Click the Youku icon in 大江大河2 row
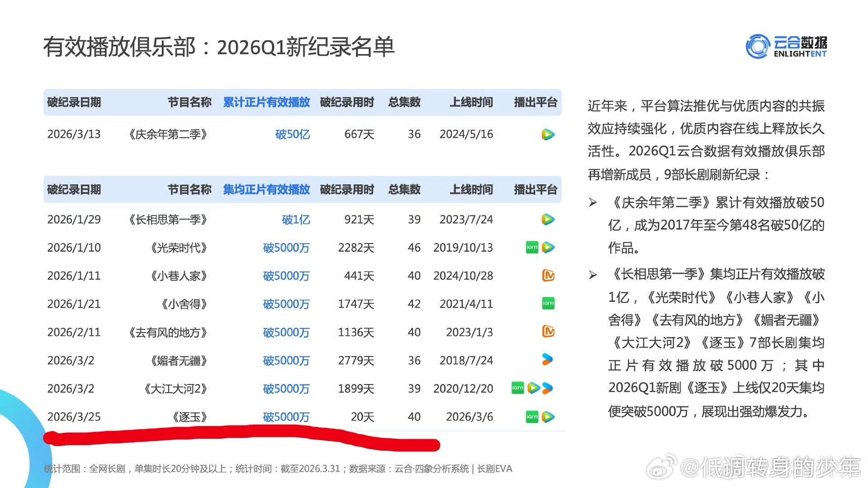 pos(548,388)
